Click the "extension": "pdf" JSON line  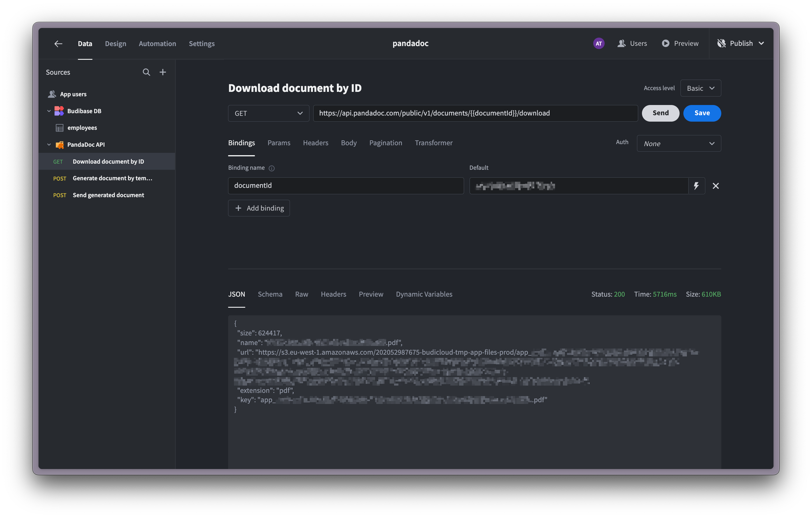coord(265,390)
